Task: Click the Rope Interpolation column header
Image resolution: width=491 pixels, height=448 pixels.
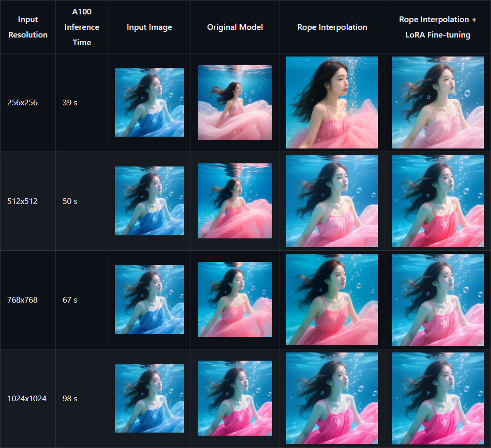Action: 332,27
